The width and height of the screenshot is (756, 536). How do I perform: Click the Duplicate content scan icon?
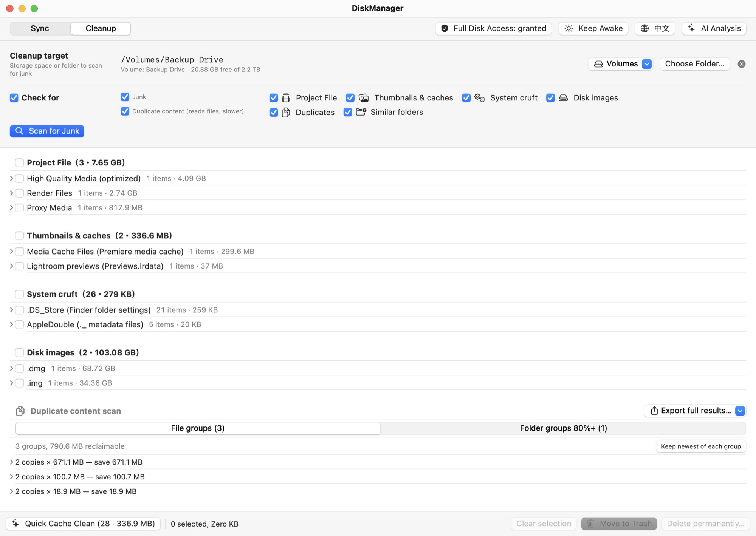pyautogui.click(x=20, y=411)
